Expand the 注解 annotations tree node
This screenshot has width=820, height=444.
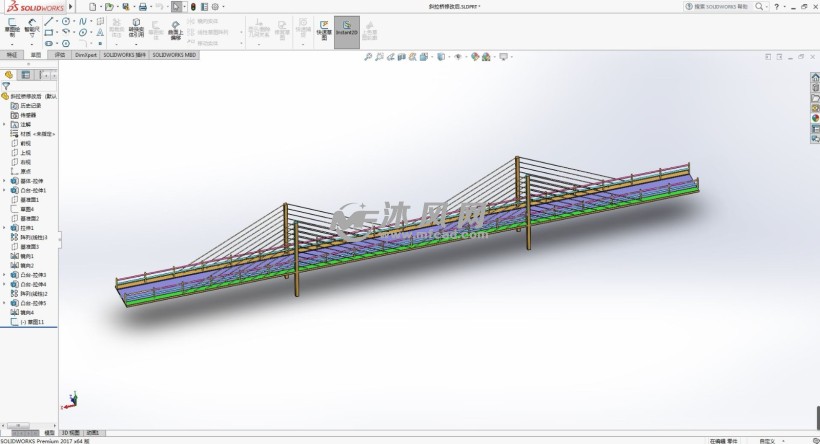pyautogui.click(x=5, y=124)
